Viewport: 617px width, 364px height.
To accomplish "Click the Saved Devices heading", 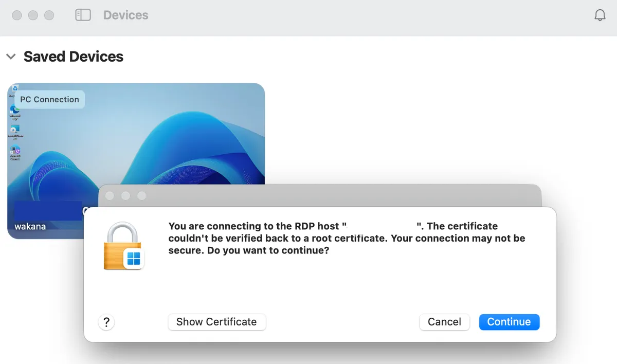I will click(74, 57).
